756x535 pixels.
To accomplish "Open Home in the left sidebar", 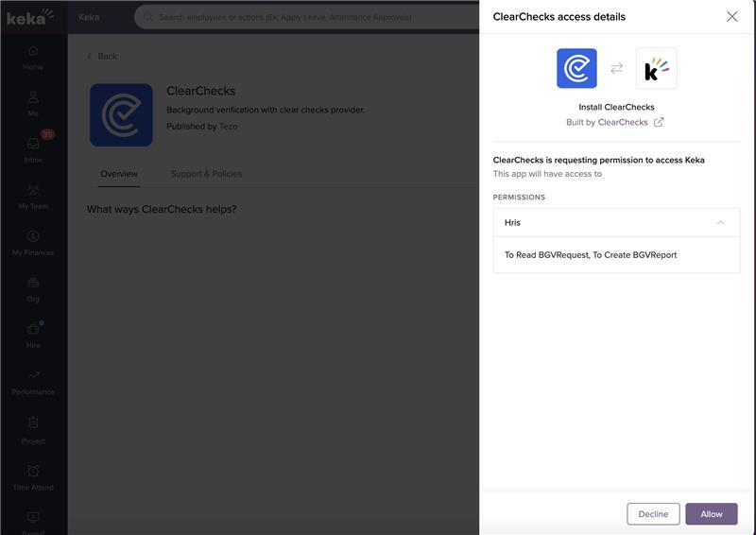I will [33, 57].
